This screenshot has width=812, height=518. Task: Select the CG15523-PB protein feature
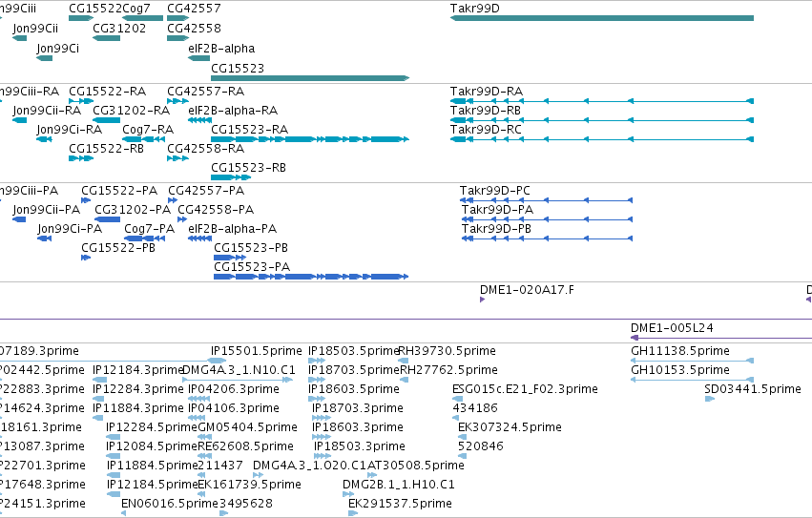230,258
